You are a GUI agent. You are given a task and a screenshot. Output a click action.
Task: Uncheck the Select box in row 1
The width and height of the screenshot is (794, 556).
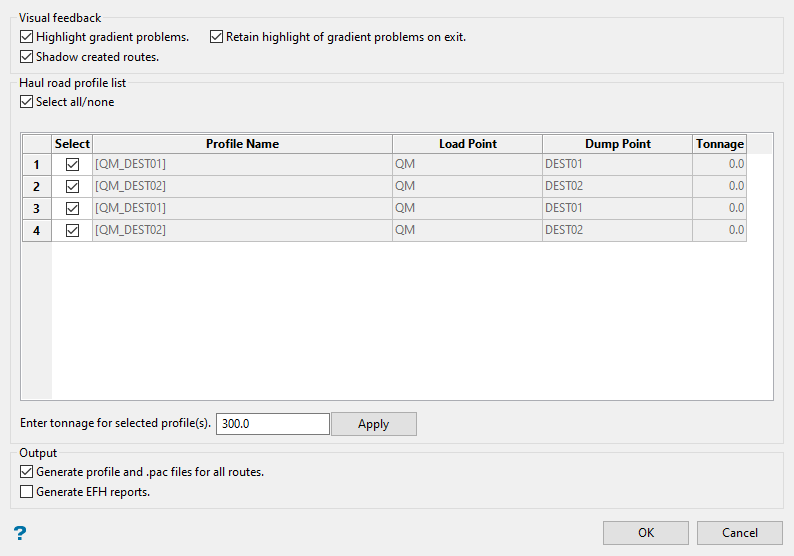(x=72, y=164)
